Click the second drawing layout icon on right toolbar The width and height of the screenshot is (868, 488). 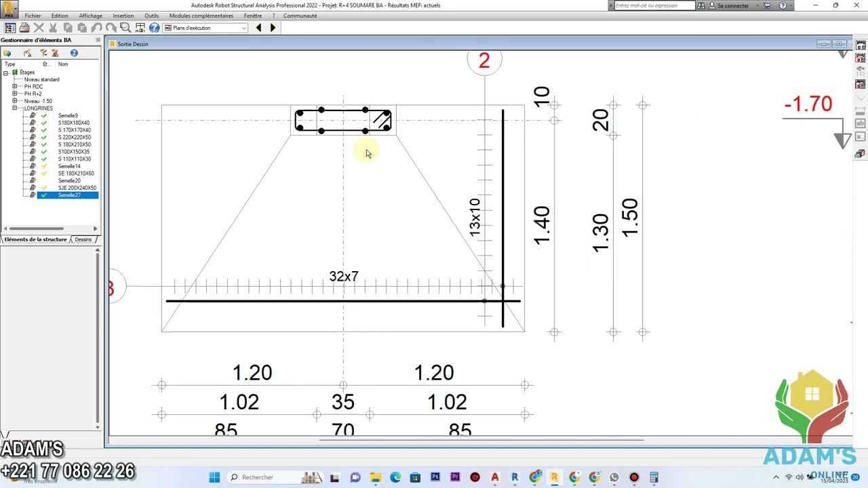(860, 58)
